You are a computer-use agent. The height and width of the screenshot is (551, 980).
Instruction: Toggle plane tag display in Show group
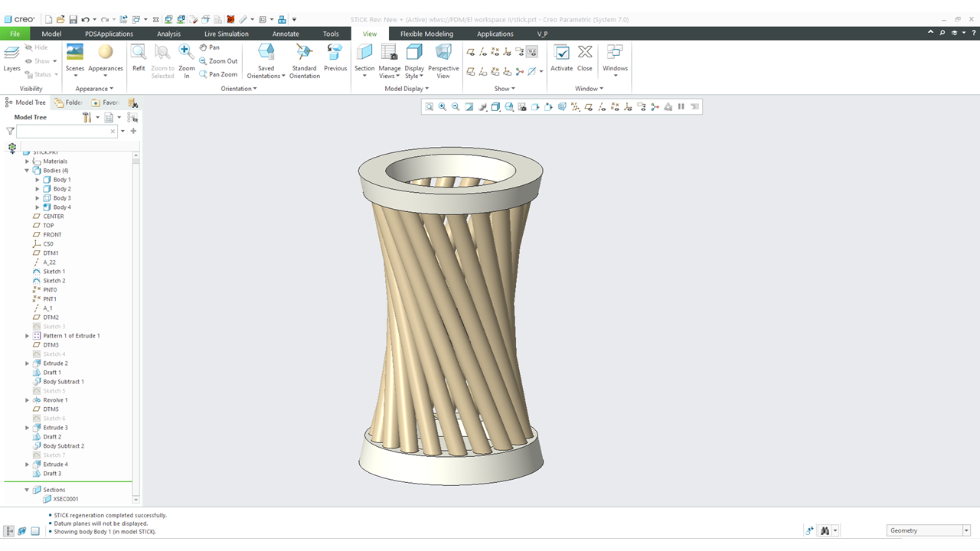coord(471,72)
